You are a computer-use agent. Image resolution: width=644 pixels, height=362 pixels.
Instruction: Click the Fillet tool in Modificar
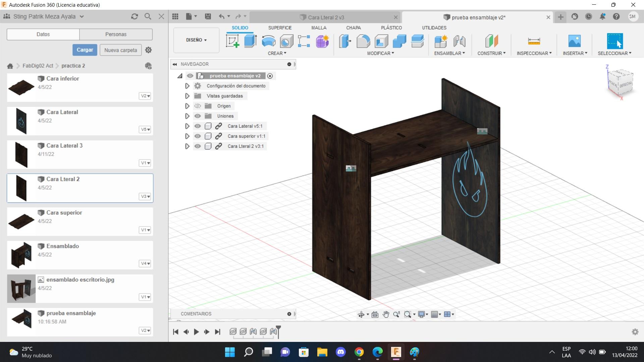click(x=363, y=41)
